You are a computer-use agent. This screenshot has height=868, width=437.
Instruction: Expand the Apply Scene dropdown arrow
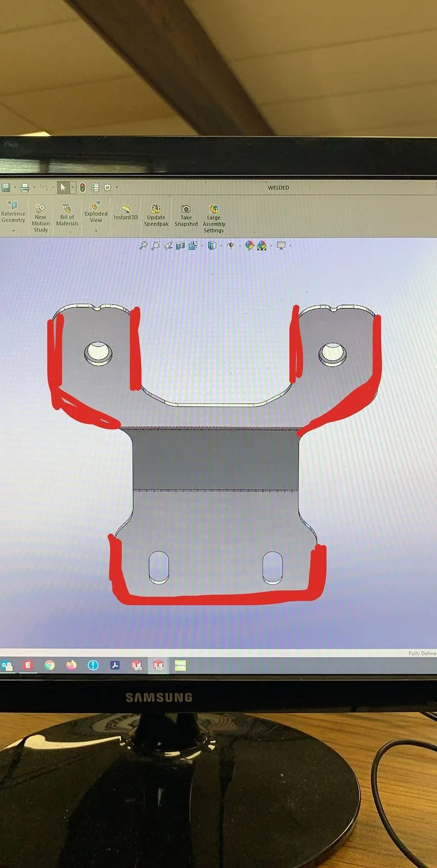pos(271,246)
